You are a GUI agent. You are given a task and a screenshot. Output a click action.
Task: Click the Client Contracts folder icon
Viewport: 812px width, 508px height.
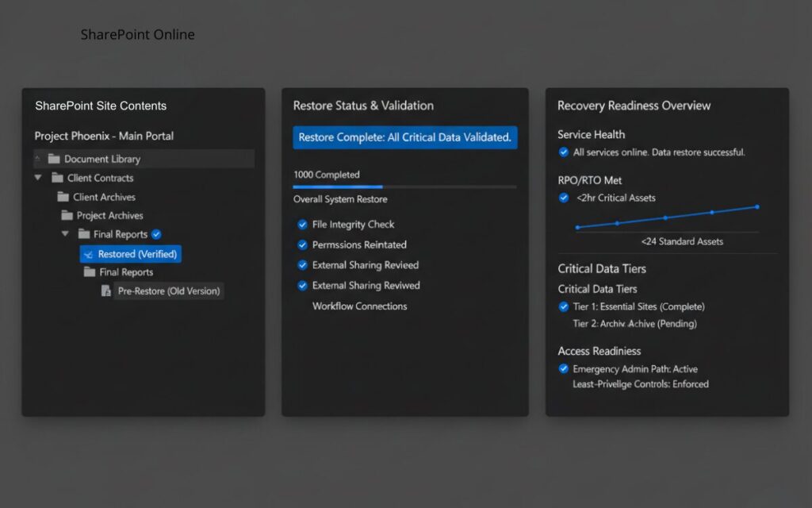(x=57, y=178)
